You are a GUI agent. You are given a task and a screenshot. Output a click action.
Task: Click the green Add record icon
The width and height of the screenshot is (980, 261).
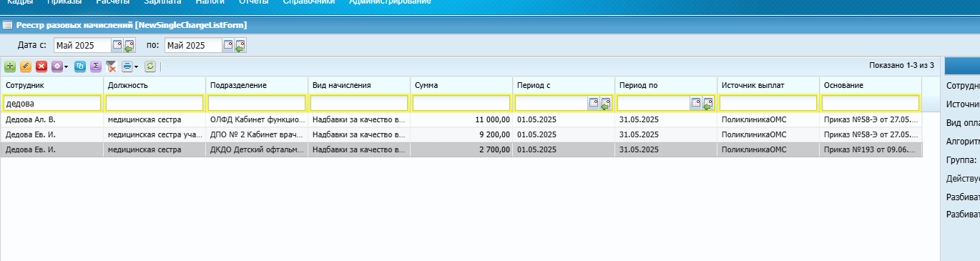10,67
